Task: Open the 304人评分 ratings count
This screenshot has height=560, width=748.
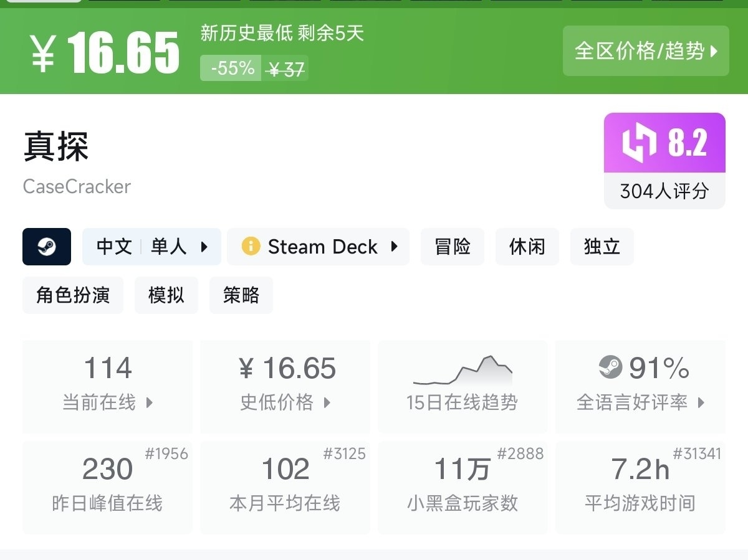Action: pos(664,191)
